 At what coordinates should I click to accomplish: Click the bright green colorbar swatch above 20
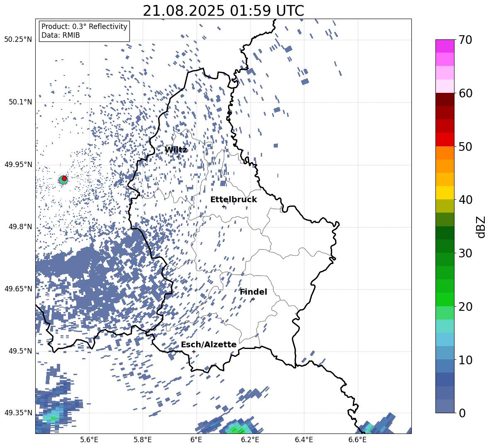pyautogui.click(x=445, y=299)
